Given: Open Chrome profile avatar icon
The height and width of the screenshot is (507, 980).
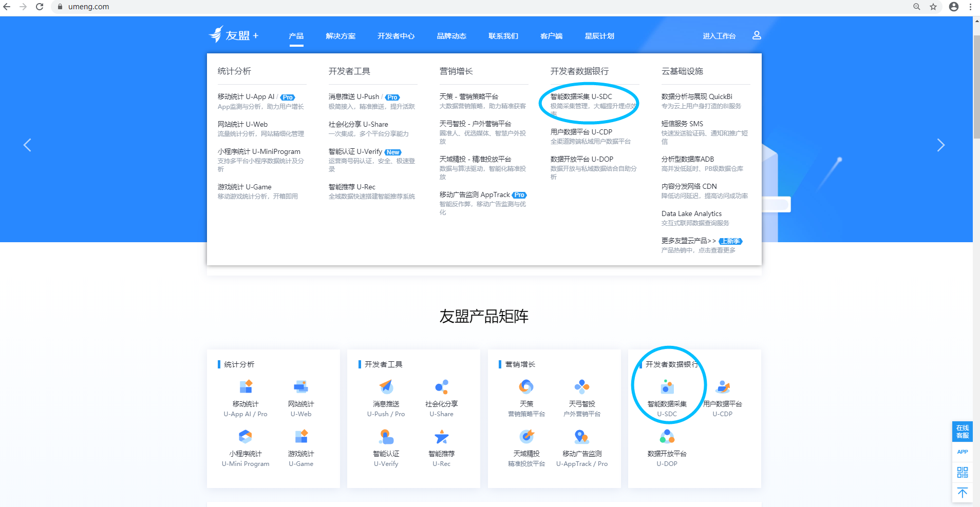Looking at the screenshot, I should coord(954,7).
